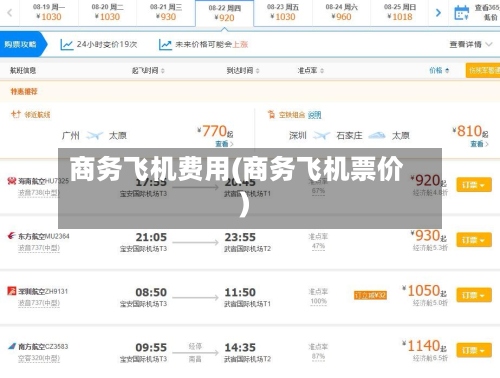Screen dimensions: 500x378
Task: Click the 特惠推荐 section header
Action: [24, 91]
